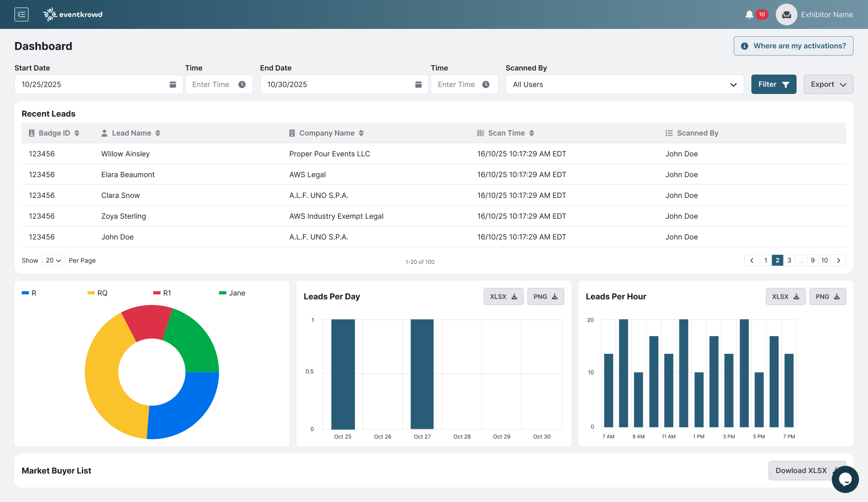Expand the Scanned By users dropdown

(x=624, y=84)
